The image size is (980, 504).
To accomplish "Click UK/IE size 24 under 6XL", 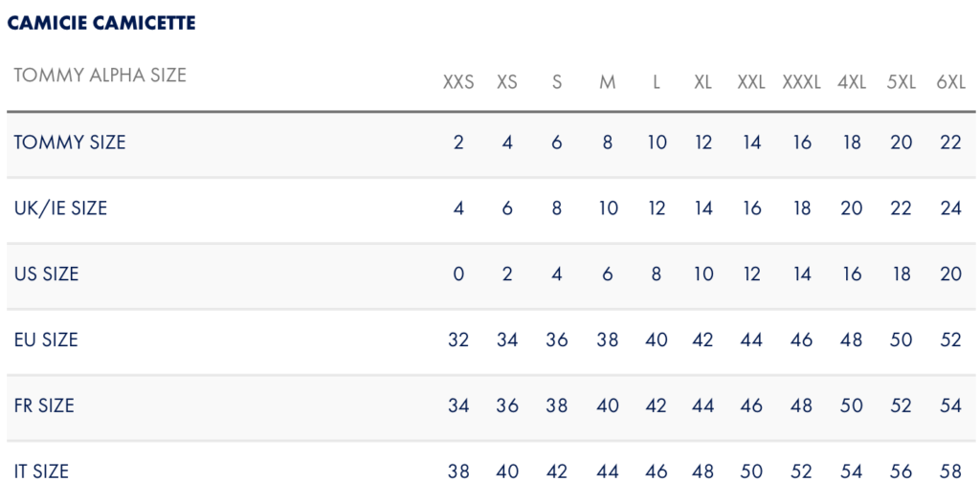I will (950, 208).
